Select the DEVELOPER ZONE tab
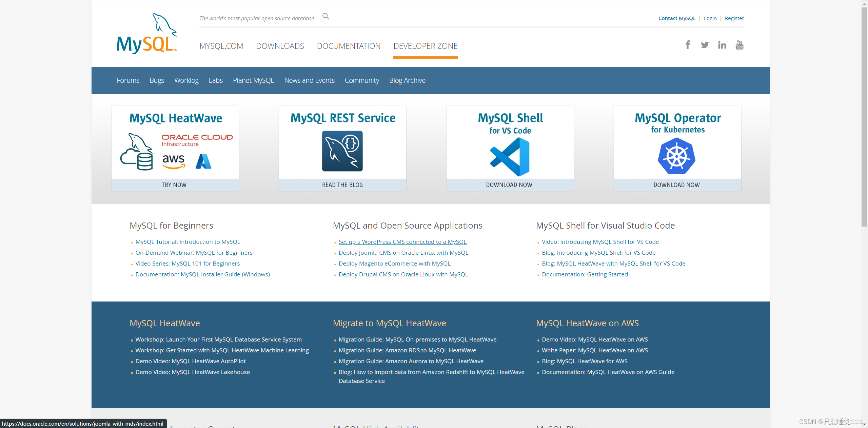 tap(426, 46)
